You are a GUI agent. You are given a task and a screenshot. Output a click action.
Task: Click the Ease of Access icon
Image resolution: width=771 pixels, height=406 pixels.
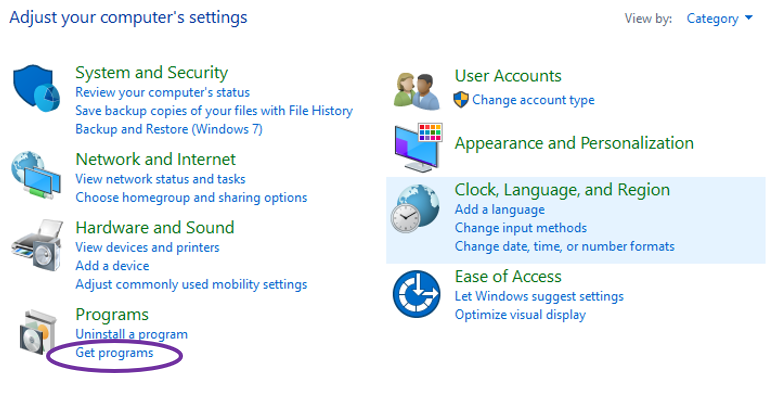click(417, 294)
